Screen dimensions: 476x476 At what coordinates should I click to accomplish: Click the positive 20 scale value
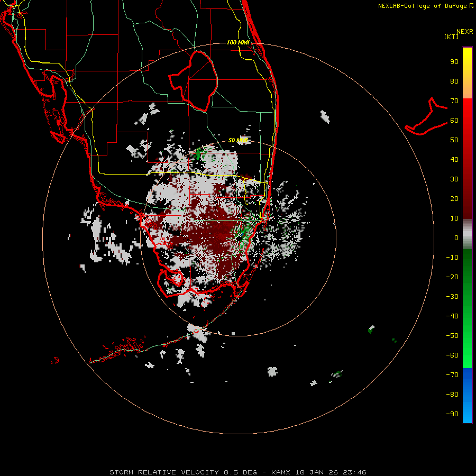click(x=454, y=199)
